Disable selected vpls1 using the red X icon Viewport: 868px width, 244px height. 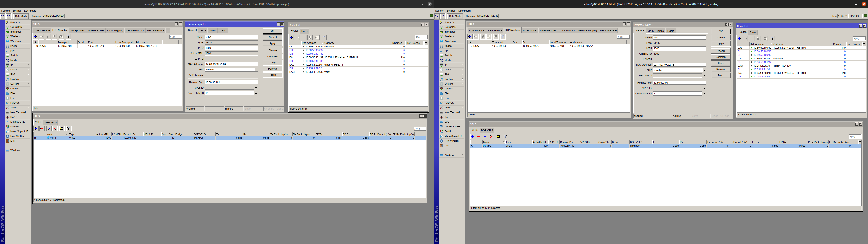point(54,128)
